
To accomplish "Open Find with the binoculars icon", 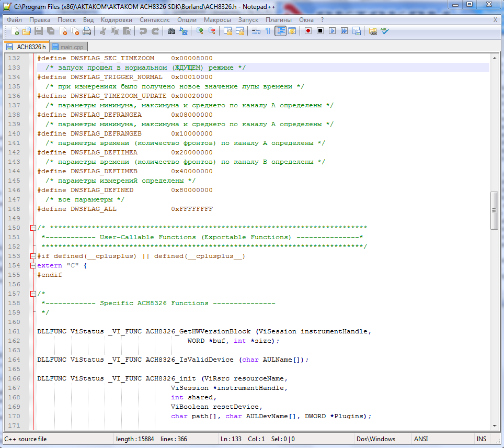I will point(171,31).
